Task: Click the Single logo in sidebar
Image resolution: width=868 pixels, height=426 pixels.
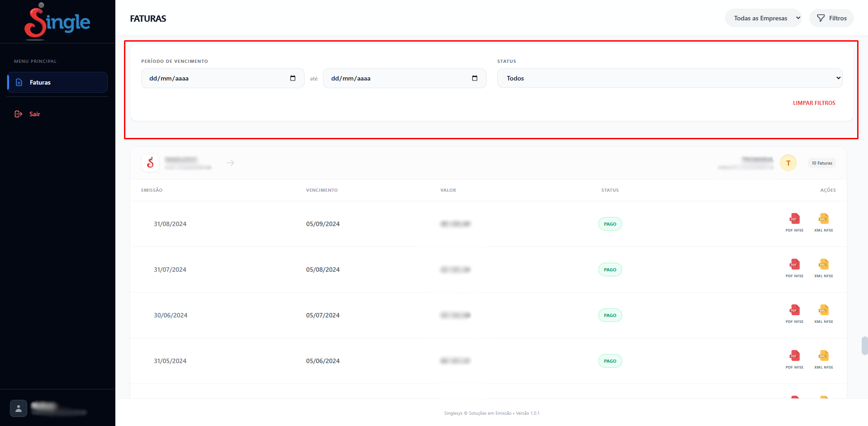Action: pyautogui.click(x=57, y=21)
